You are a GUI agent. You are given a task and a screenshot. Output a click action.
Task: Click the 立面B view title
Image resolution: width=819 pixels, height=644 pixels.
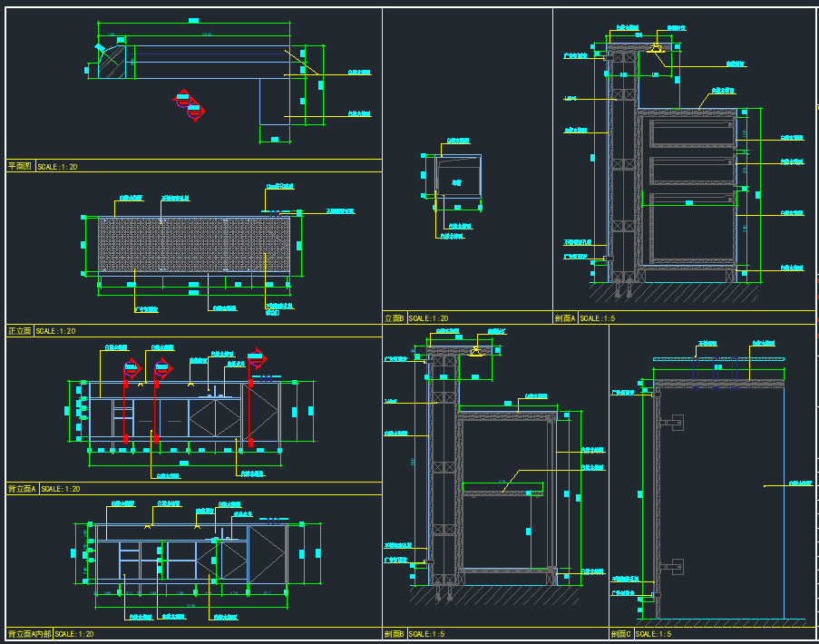[395, 318]
